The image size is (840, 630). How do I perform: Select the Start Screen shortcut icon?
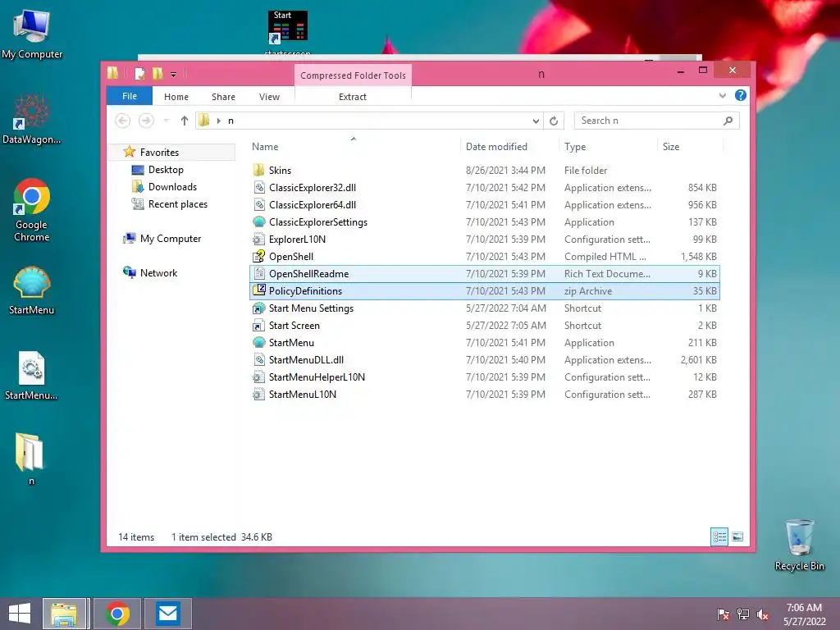click(258, 325)
